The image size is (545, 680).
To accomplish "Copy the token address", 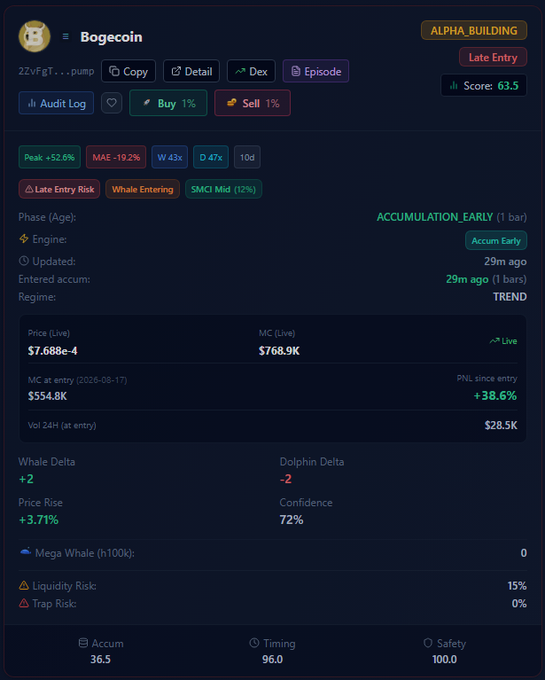I will click(x=128, y=71).
